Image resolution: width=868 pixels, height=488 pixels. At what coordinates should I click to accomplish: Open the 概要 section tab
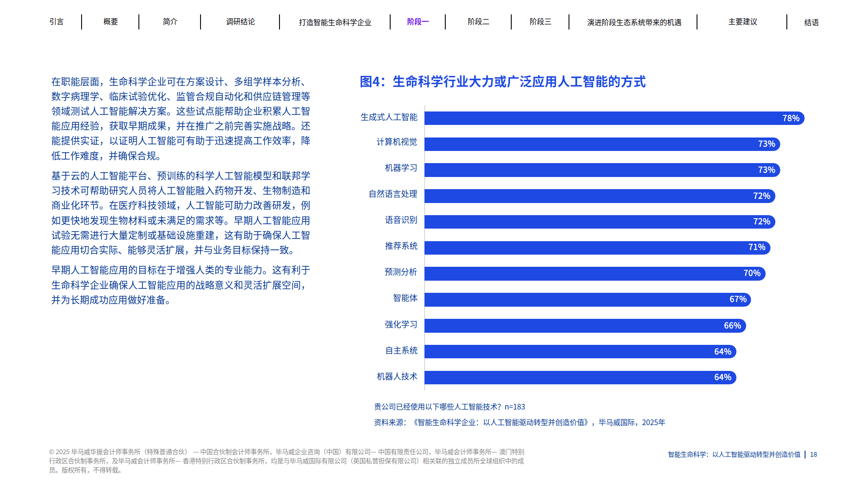[x=110, y=22]
